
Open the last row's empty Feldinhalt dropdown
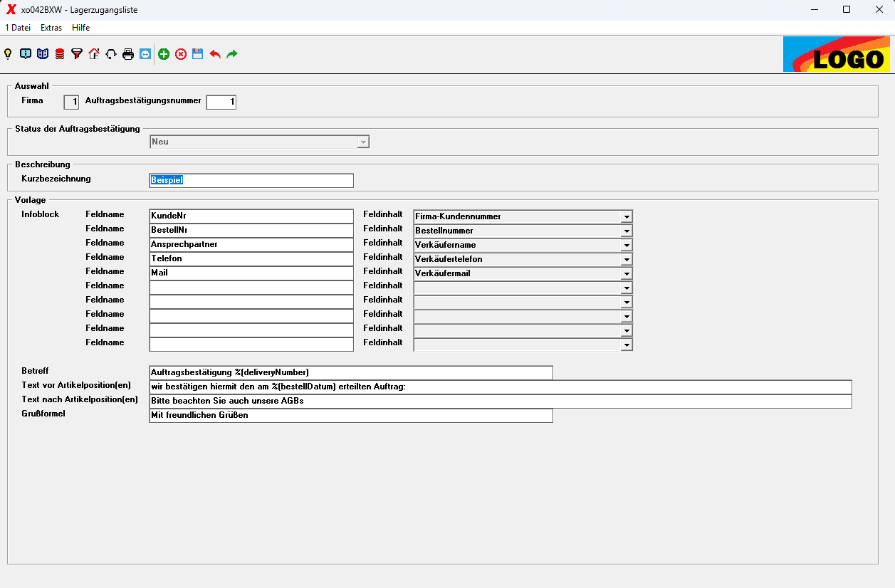(x=627, y=345)
